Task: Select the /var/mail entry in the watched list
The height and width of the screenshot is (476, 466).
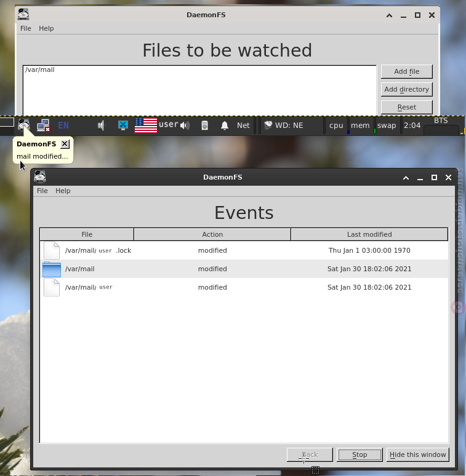Action: (40, 70)
